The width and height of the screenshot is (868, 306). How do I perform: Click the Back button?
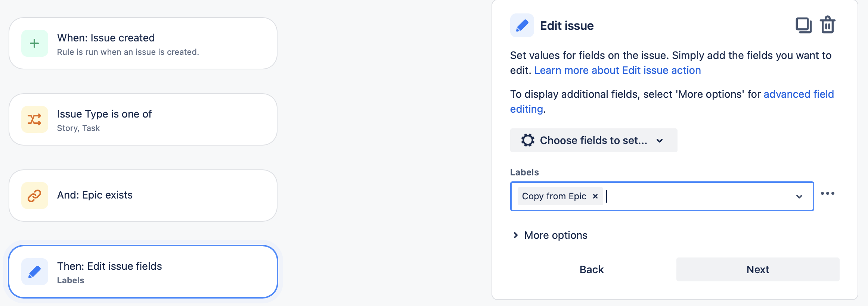point(592,269)
